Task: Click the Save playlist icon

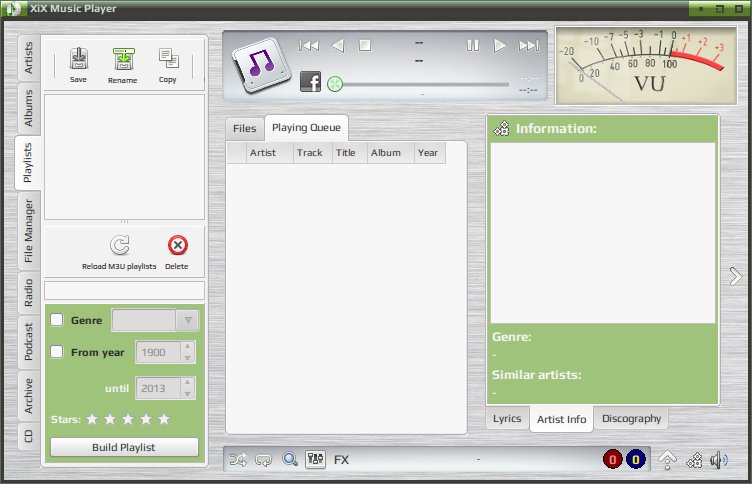Action: point(79,59)
